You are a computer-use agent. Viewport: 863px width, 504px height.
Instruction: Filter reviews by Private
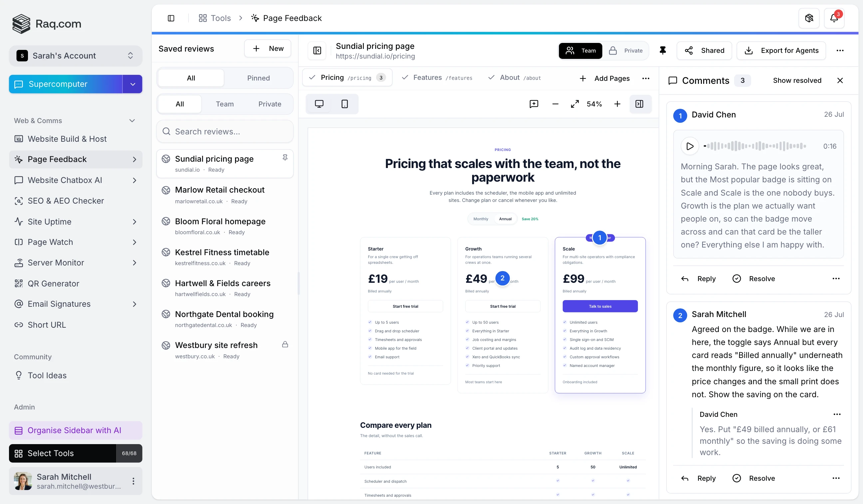(269, 104)
